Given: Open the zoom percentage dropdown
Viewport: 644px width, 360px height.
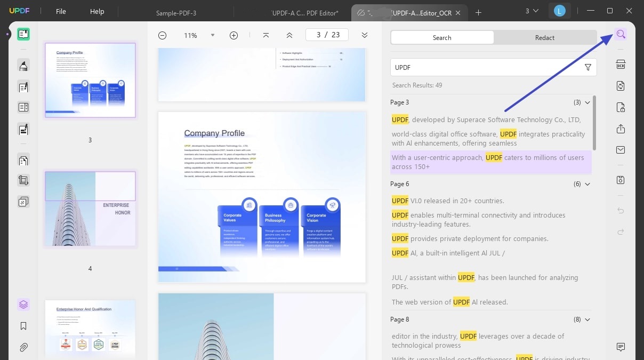Looking at the screenshot, I should (x=213, y=35).
